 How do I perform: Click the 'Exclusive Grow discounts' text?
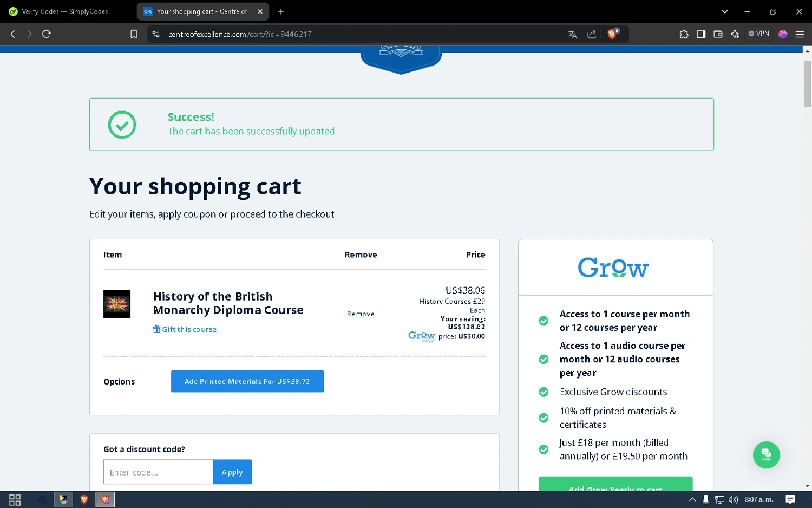coord(613,392)
